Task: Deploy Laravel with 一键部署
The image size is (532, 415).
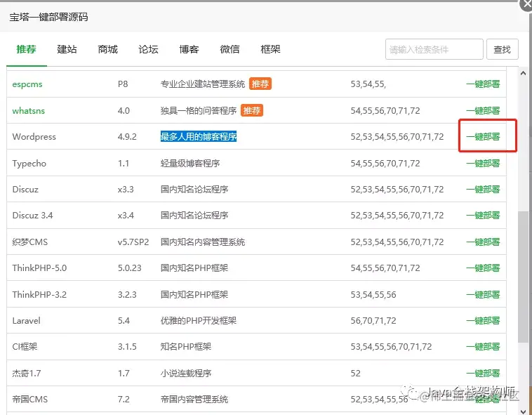Action: point(483,321)
